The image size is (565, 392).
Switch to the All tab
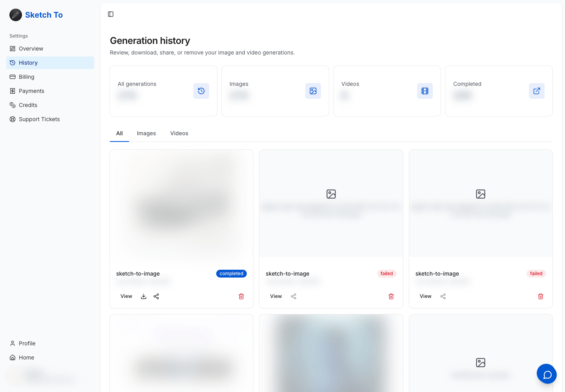(119, 133)
